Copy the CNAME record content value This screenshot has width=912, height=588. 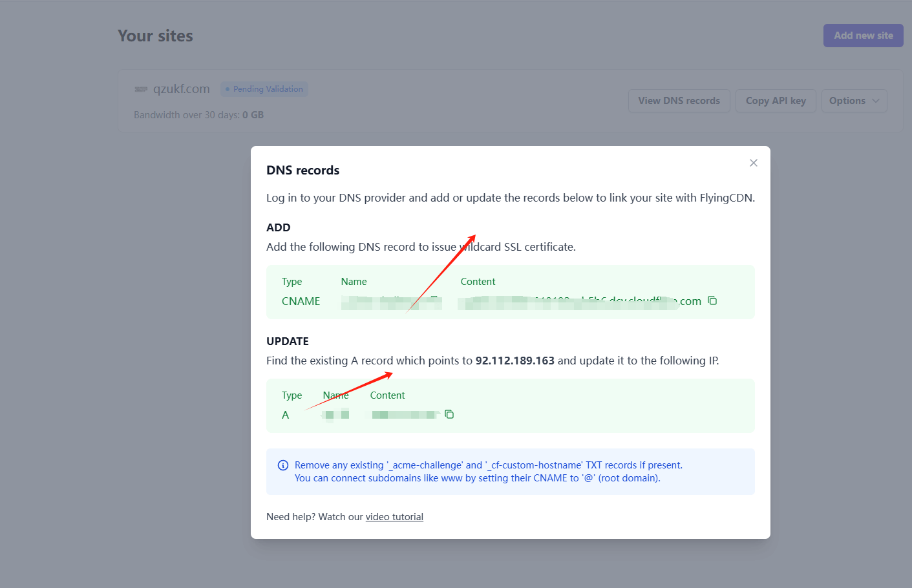coord(712,300)
